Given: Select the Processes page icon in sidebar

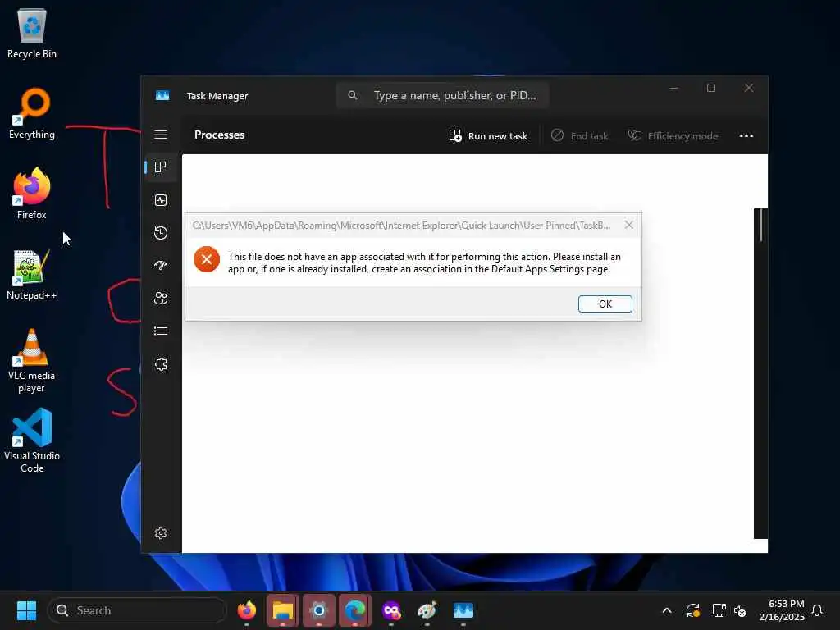Looking at the screenshot, I should 161,167.
